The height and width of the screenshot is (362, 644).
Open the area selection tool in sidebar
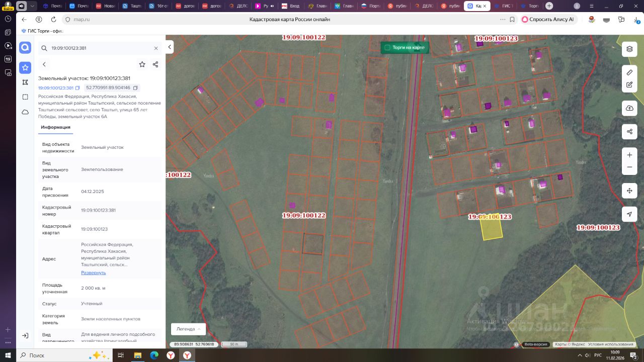[x=25, y=97]
